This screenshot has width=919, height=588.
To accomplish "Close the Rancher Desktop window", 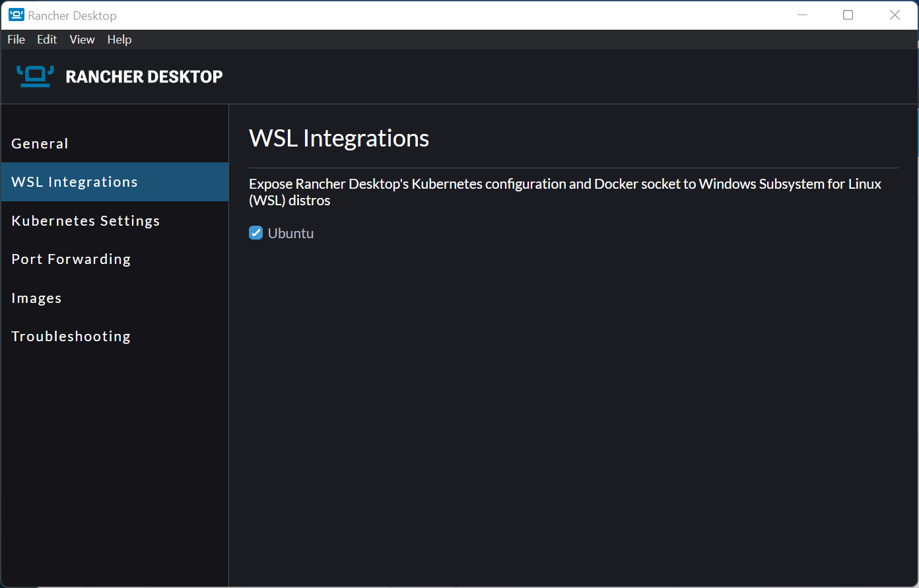I will click(895, 15).
